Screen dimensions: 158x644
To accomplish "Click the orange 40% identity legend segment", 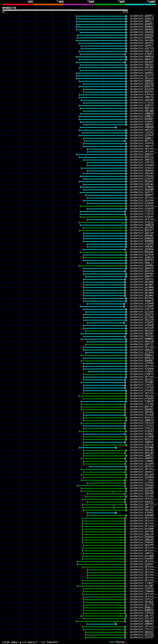I will [x=48, y=4].
